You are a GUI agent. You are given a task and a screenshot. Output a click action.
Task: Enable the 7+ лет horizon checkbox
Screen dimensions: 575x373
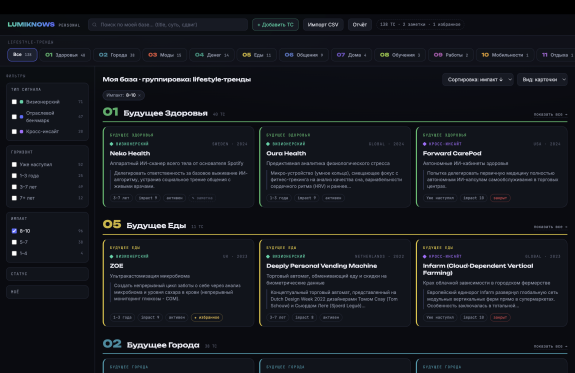tap(14, 198)
